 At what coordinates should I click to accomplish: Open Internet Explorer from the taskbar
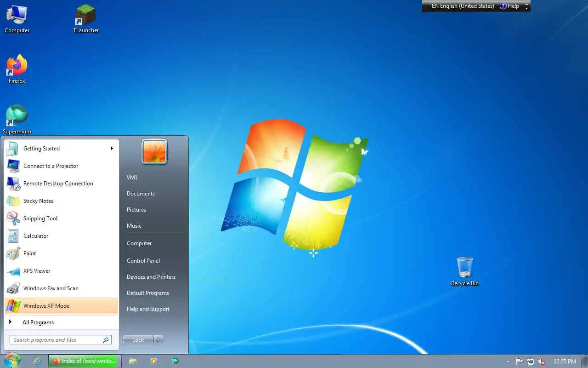click(37, 361)
